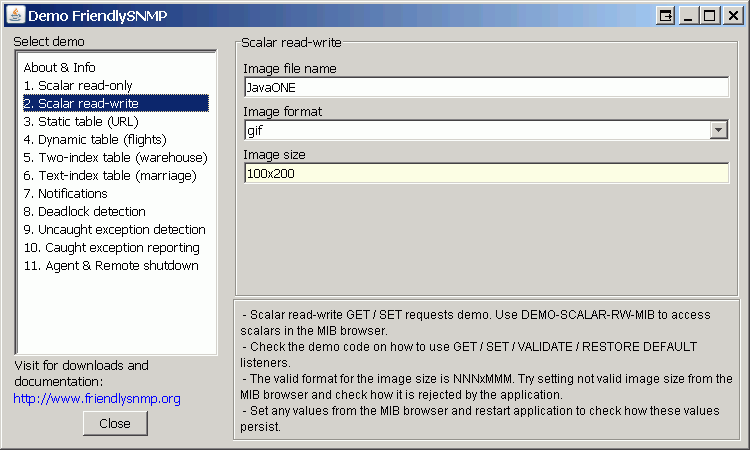Viewport: 750px width, 450px height.
Task: Click text about valid format NNNxMMM
Action: click(x=486, y=386)
